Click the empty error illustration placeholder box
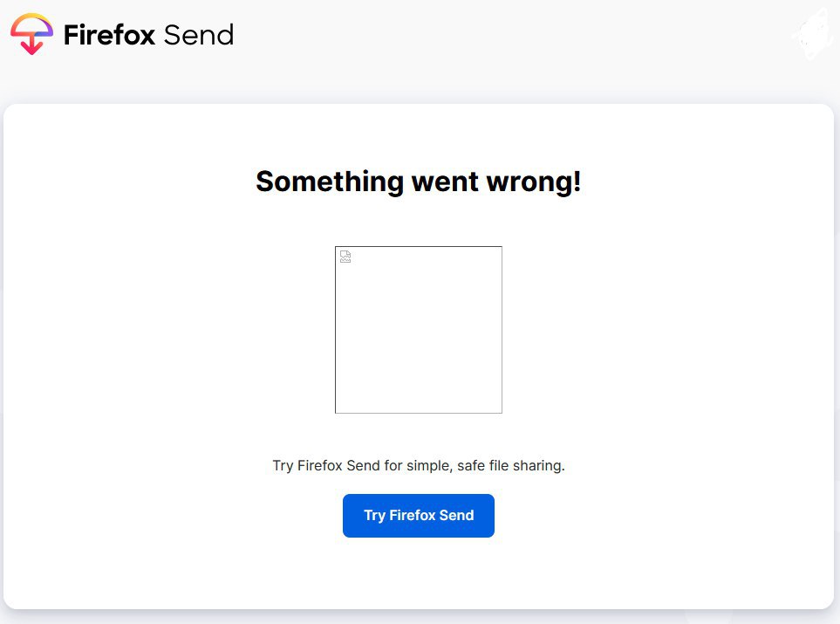Viewport: 840px width, 624px height. pos(419,330)
